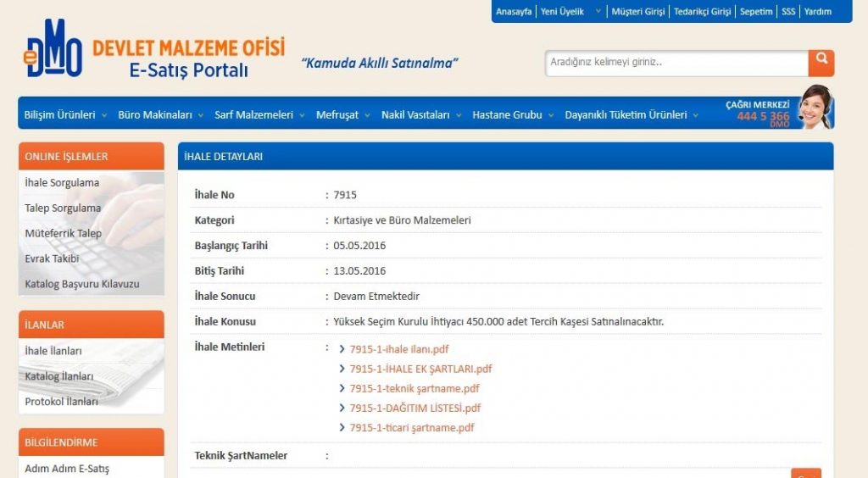This screenshot has height=478, width=868.
Task: Expand the Mefruşat menu
Action: (342, 115)
